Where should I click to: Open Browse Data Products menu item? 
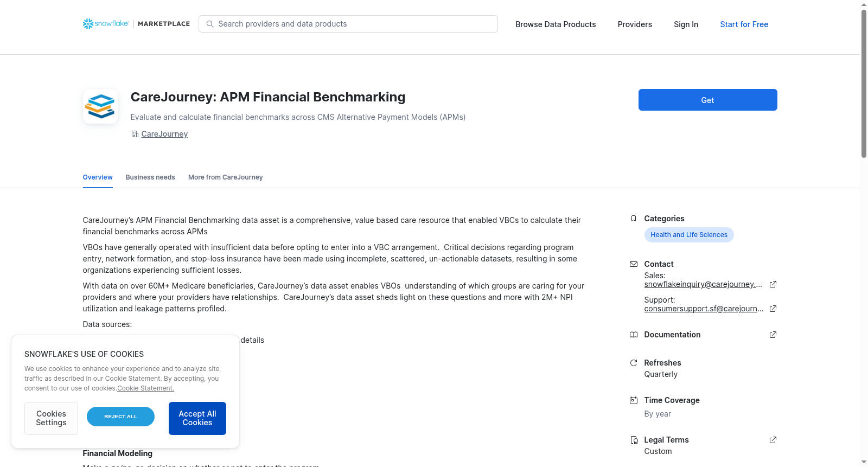[x=556, y=24]
